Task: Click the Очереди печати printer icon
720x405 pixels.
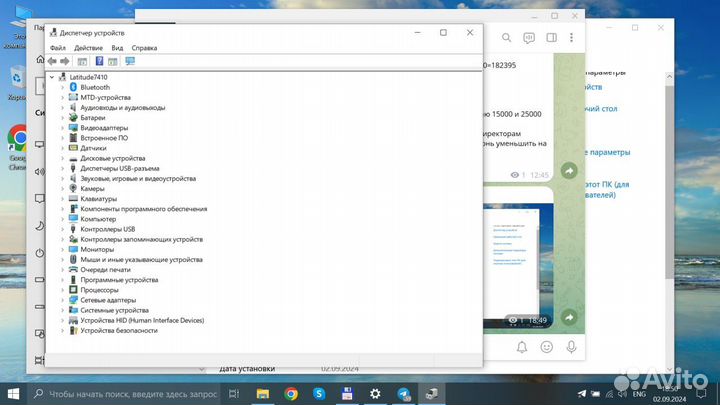Action: coord(73,269)
